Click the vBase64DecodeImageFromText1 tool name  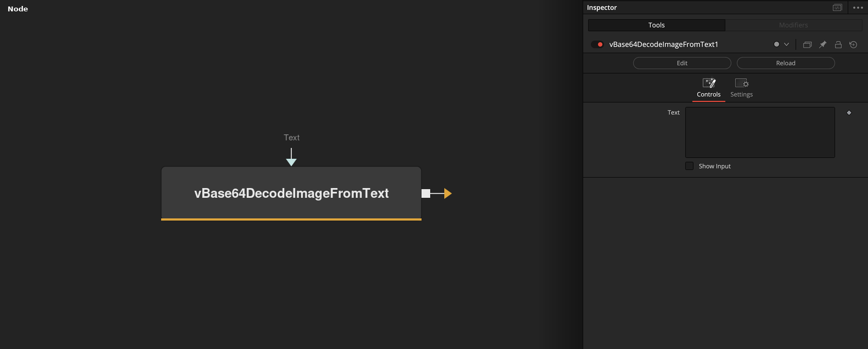pyautogui.click(x=663, y=44)
